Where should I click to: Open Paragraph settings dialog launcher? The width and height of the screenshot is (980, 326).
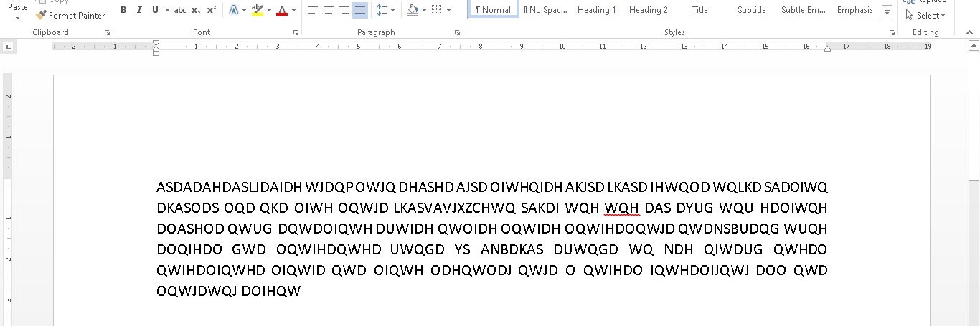[x=457, y=33]
